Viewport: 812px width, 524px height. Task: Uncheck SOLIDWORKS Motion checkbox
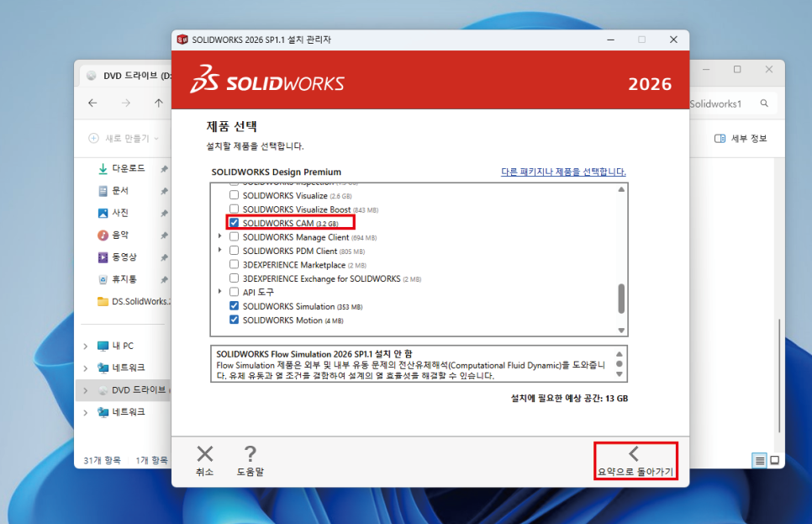pyautogui.click(x=234, y=320)
